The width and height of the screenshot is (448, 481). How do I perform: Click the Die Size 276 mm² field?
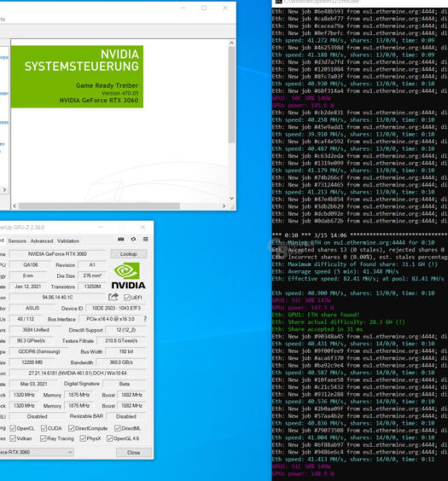pos(92,275)
